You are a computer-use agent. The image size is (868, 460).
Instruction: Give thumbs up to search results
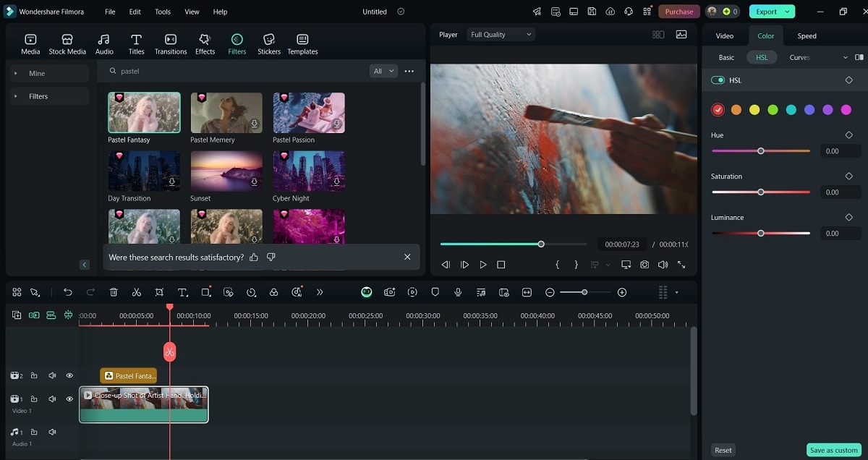pyautogui.click(x=254, y=257)
